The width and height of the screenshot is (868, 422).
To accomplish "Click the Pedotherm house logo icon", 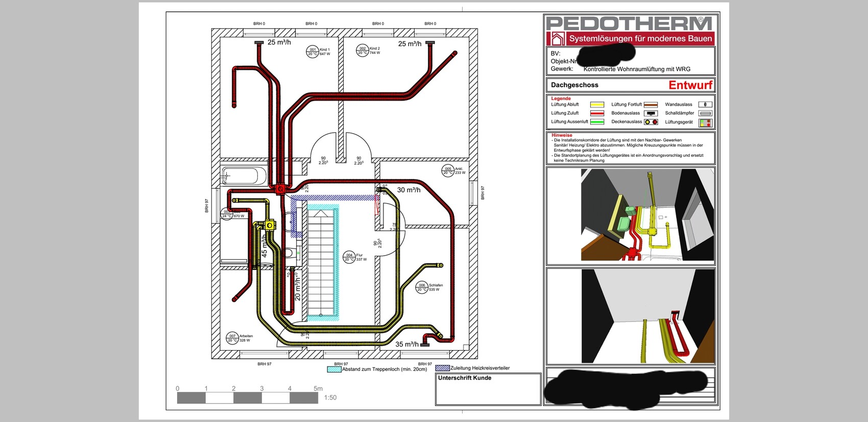I will (557, 39).
